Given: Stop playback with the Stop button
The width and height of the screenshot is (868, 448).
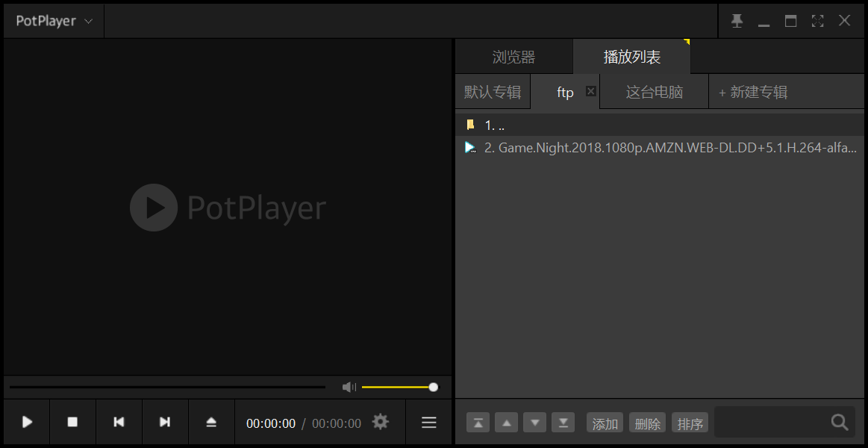Looking at the screenshot, I should click(x=72, y=422).
